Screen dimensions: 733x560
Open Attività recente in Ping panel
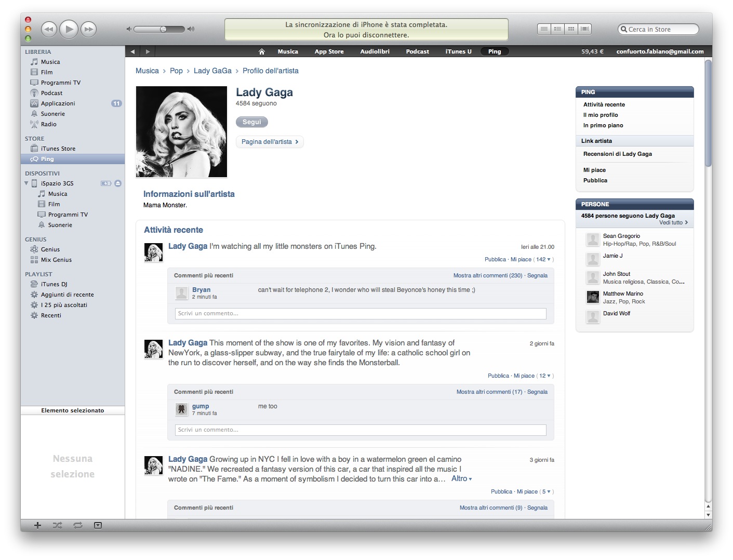click(604, 104)
